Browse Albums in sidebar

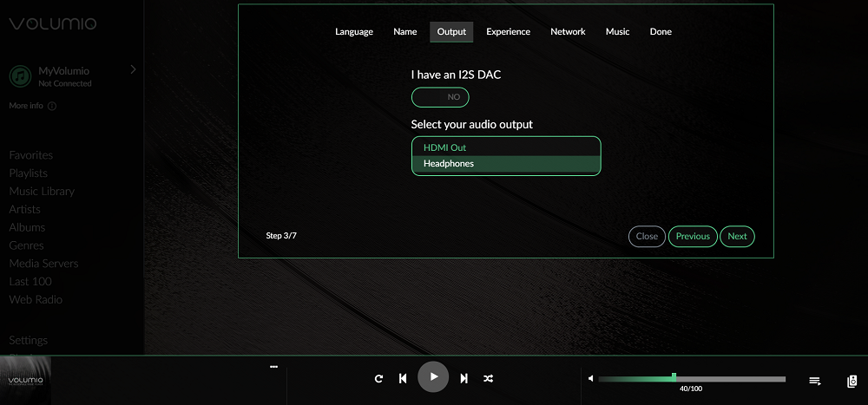(x=27, y=227)
